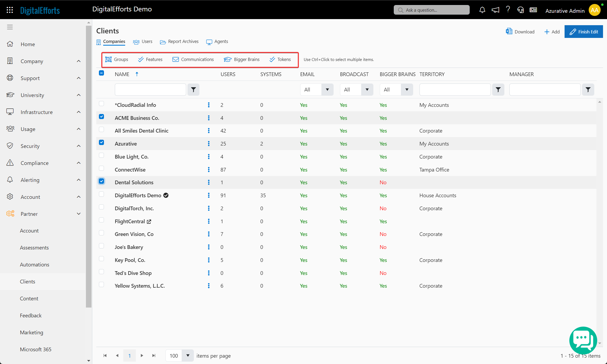Image resolution: width=607 pixels, height=364 pixels.
Task: Check the Blue Light, Co. checkbox
Action: click(x=101, y=155)
